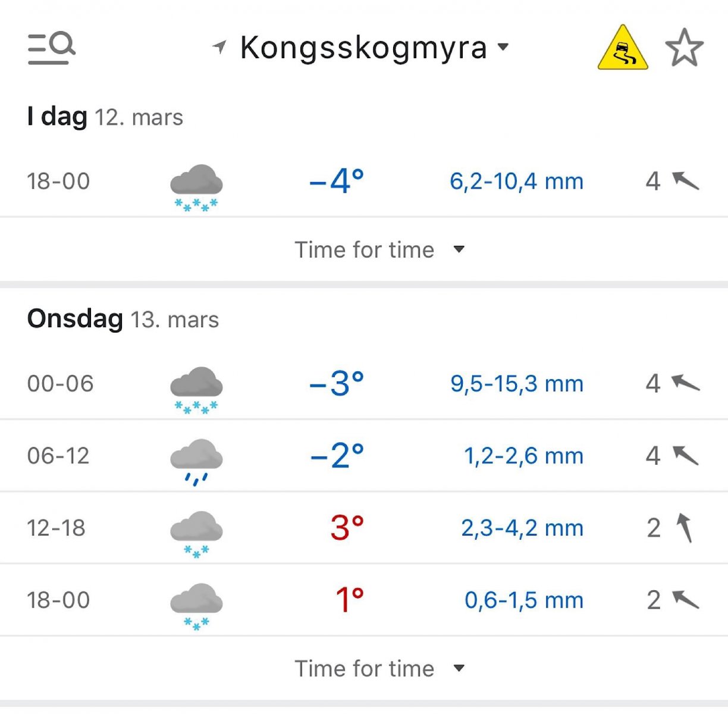Viewport: 728px width, 714px height.
Task: Tap the −4° temperature for today
Action: (x=337, y=181)
